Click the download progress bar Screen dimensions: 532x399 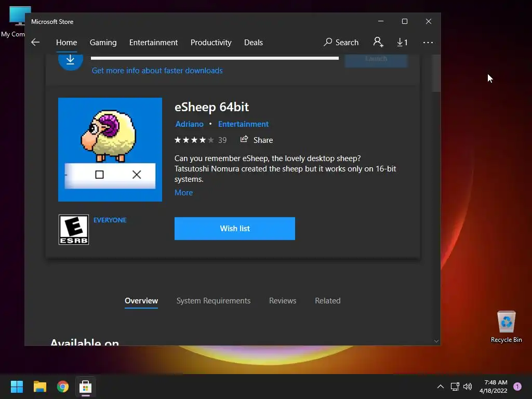pos(215,58)
